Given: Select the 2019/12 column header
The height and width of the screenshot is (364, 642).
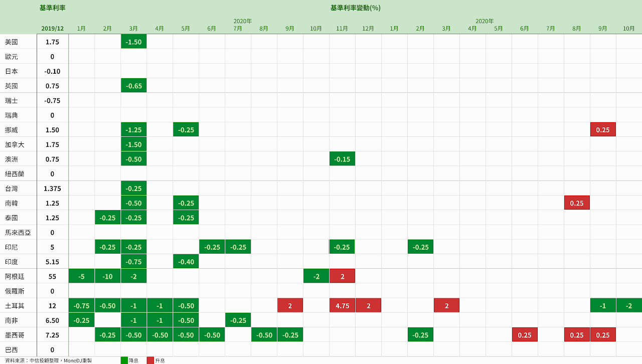Looking at the screenshot, I should pos(52,29).
